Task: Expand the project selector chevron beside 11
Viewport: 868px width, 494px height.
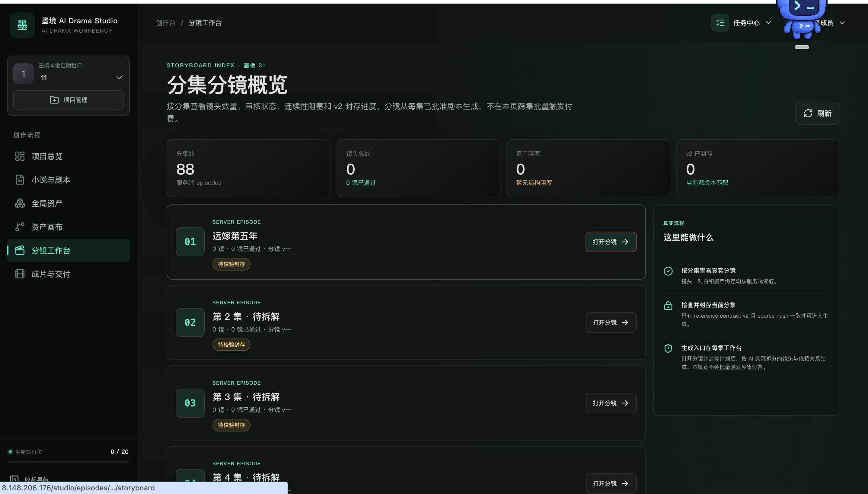Action: [x=119, y=78]
